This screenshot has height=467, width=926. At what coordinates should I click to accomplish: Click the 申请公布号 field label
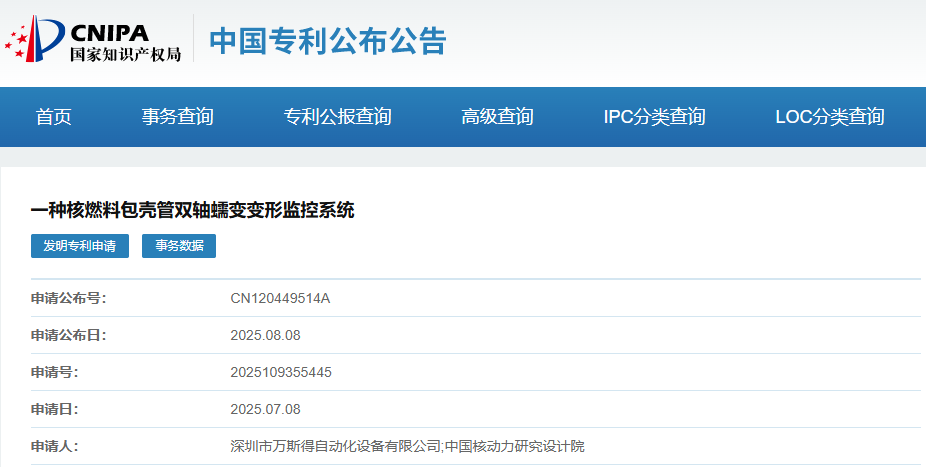tap(68, 298)
